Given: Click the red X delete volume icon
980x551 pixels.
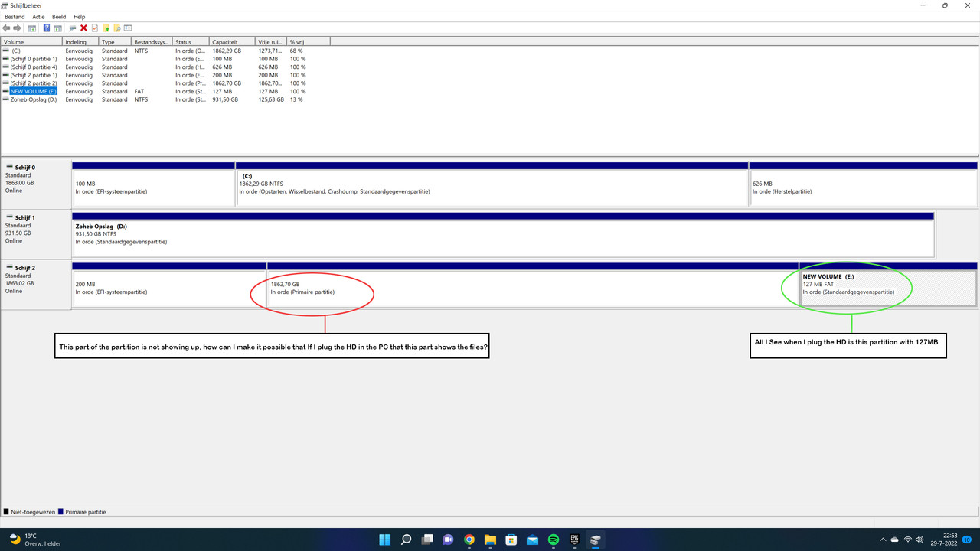Looking at the screenshot, I should [83, 28].
